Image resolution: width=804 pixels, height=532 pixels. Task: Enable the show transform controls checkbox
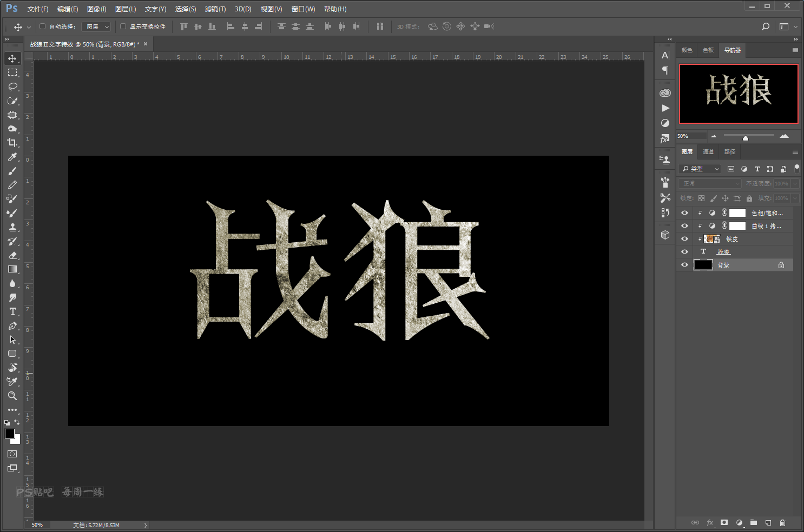pyautogui.click(x=123, y=26)
